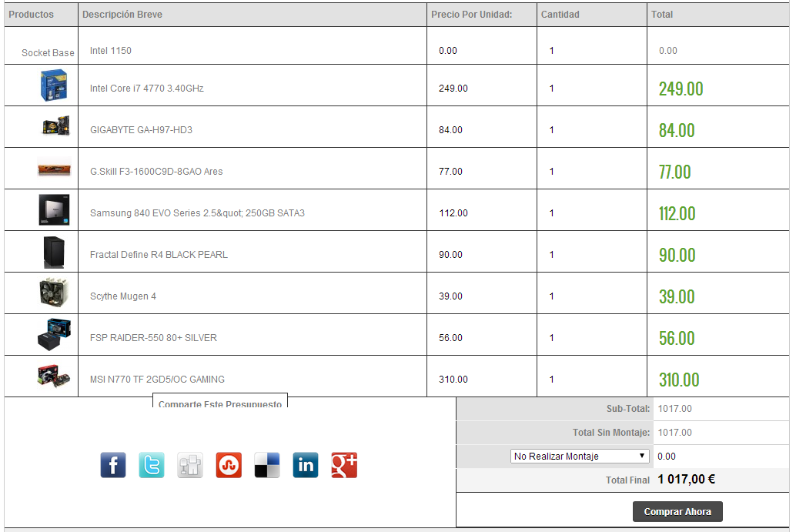This screenshot has width=796, height=532.
Task: Open the MSI N770 graphics card image
Action: (x=54, y=376)
